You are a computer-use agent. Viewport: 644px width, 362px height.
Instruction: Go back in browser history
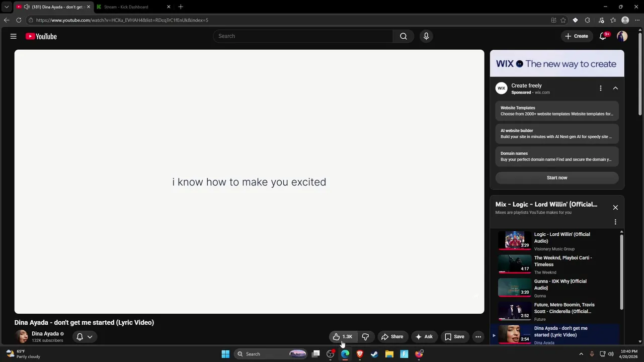7,20
